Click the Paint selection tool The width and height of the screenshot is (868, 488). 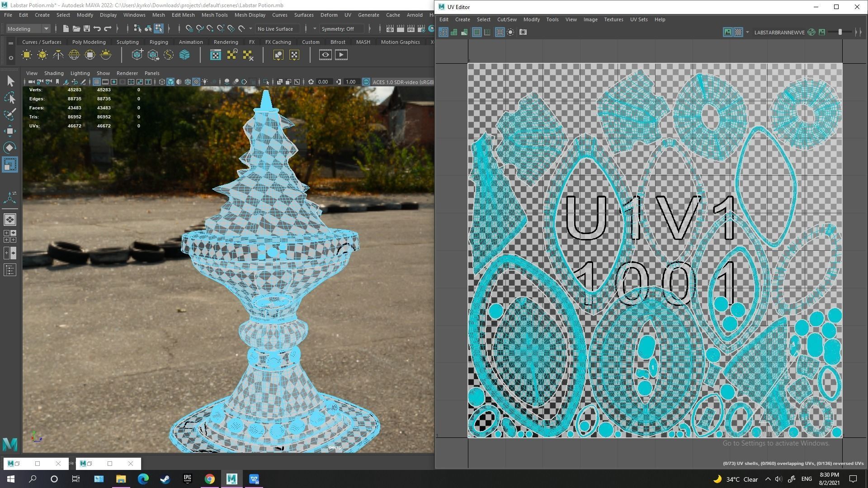[10, 114]
